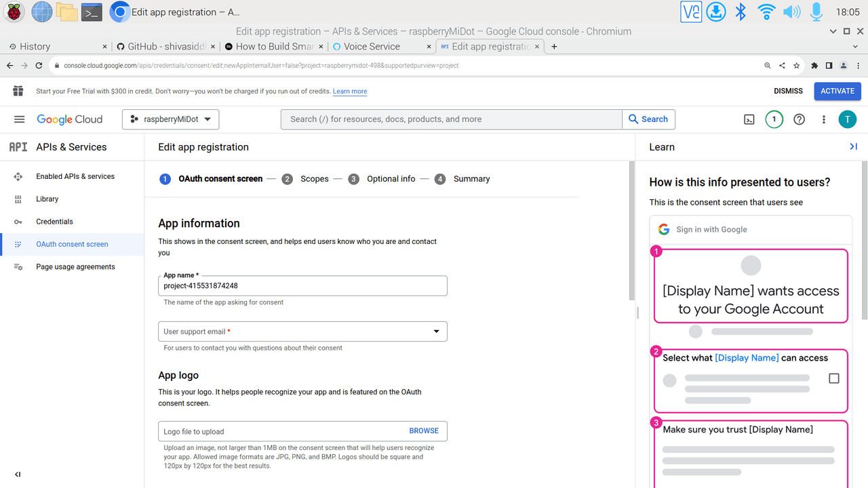Launch the Terminal from the taskbar
868x488 pixels.
[92, 12]
